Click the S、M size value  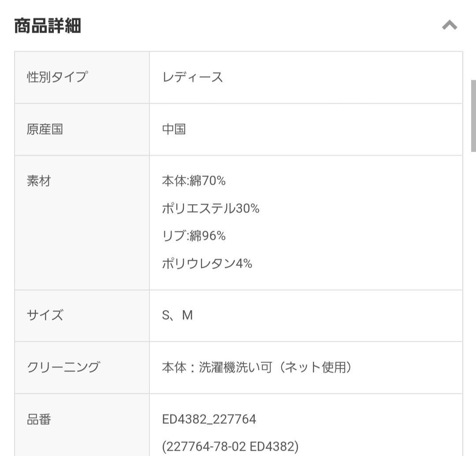178,315
